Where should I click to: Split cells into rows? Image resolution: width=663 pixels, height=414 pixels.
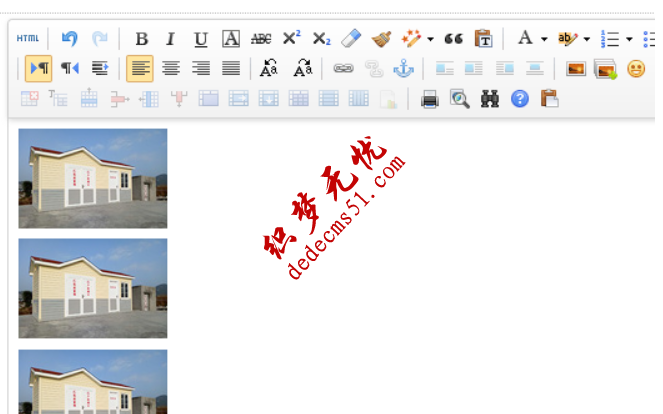point(329,99)
